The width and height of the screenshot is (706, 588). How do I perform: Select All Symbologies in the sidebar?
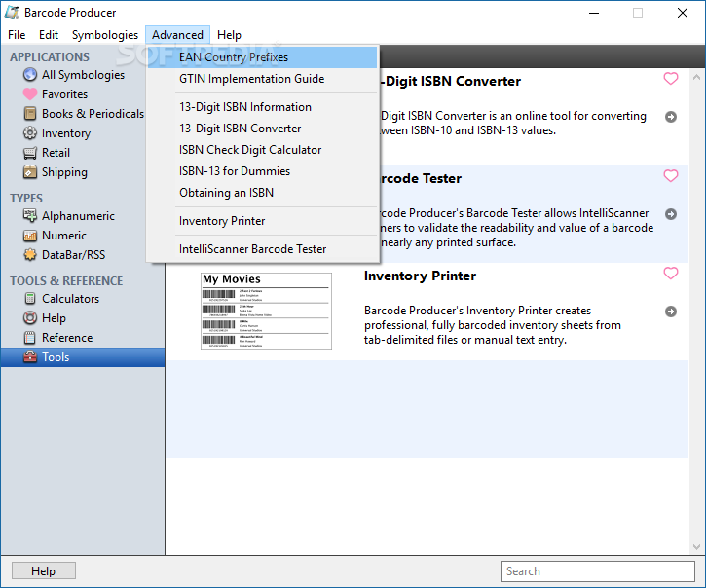point(83,75)
